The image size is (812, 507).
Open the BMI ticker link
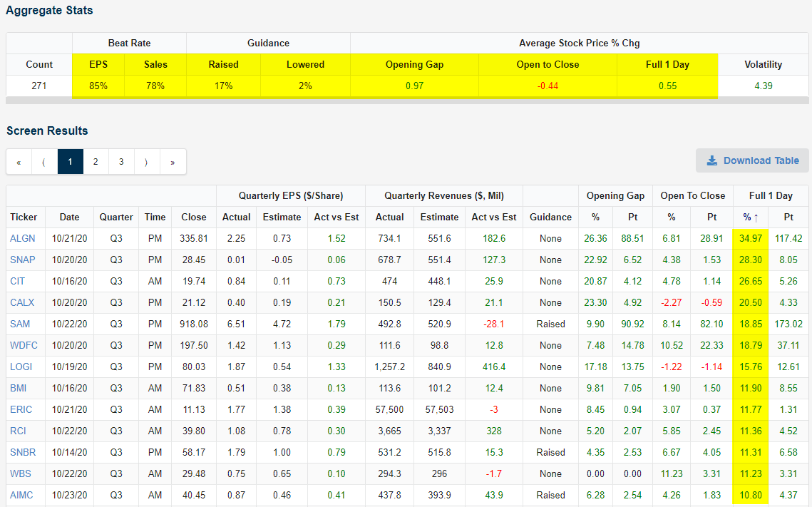pos(18,388)
